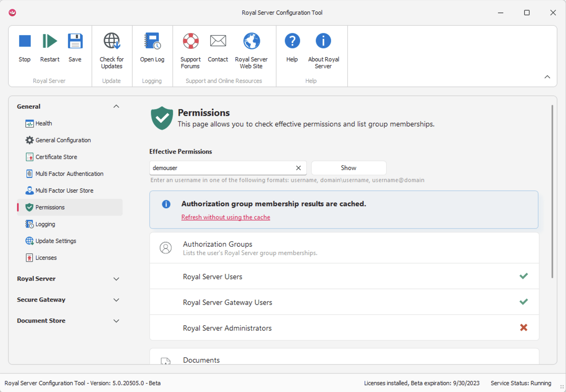Open the Health page

[x=70, y=123]
